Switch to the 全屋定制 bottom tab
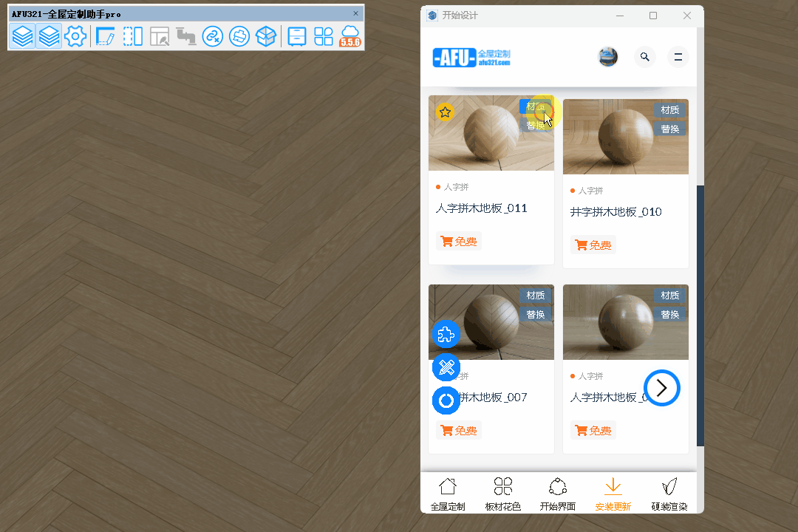The width and height of the screenshot is (798, 532). coord(448,494)
